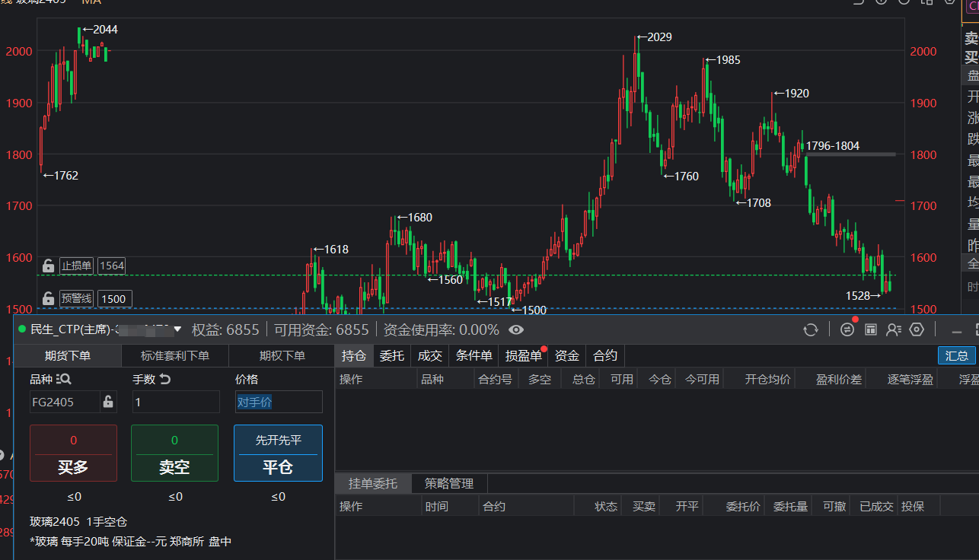Open the 合约 tab
The image size is (979, 560).
pos(605,355)
